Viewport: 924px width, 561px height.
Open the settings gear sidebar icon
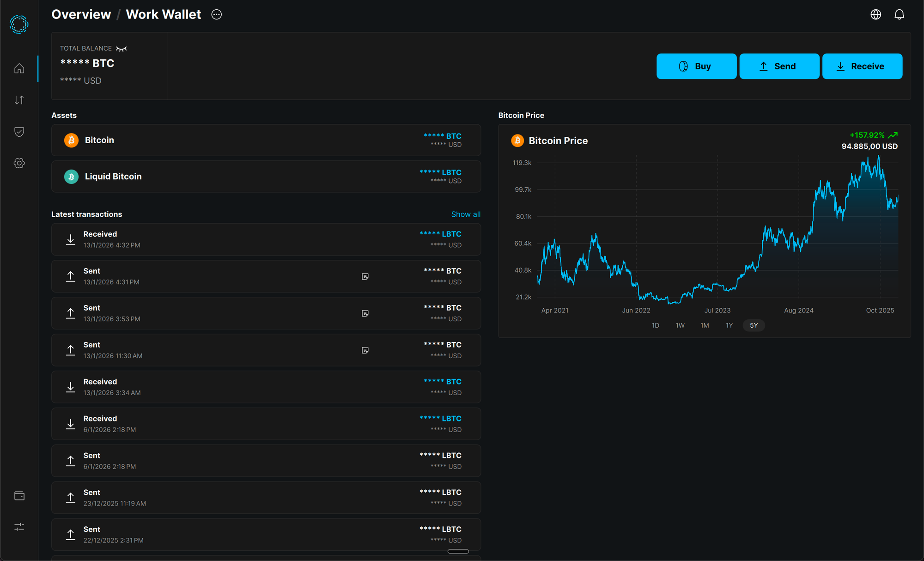click(19, 163)
